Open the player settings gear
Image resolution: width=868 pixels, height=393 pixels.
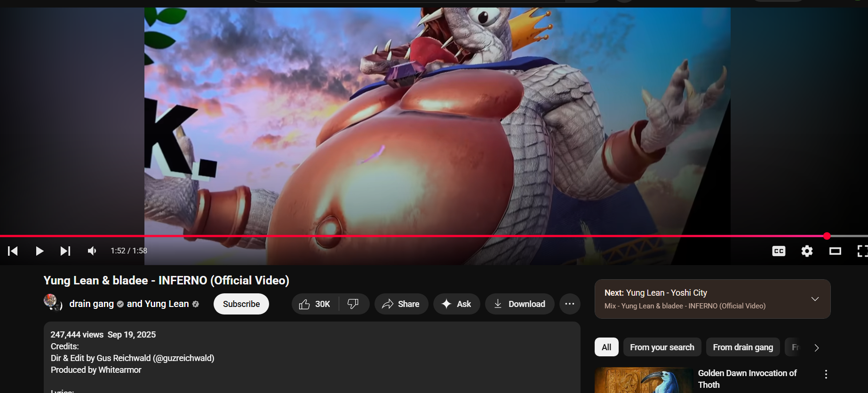[807, 251]
